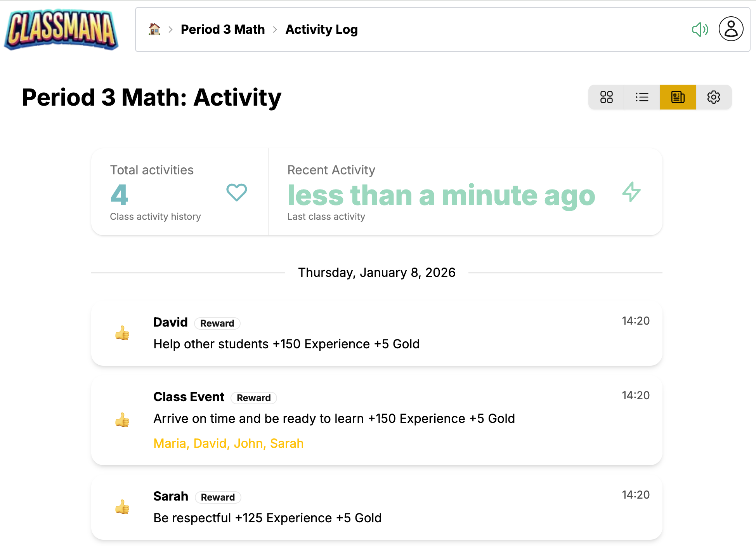Switch to grid view
756x546 pixels.
tap(606, 97)
